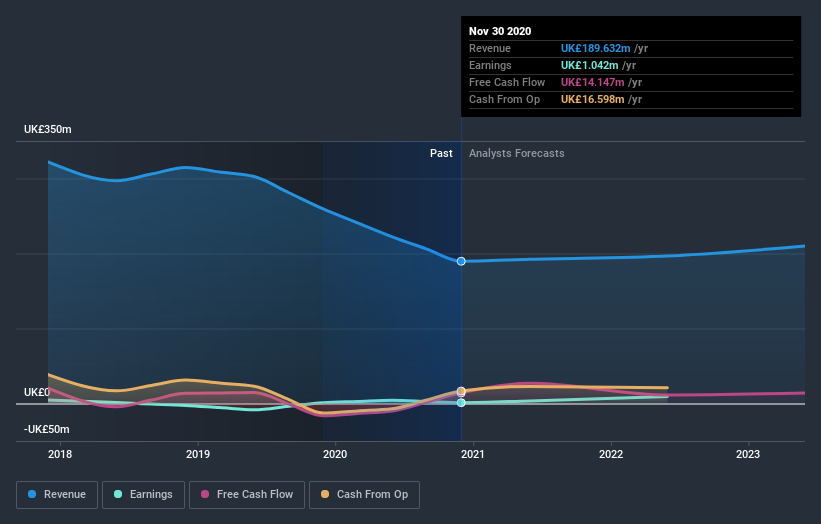The height and width of the screenshot is (524, 821).
Task: Click the Free Cash Flow value UK£14.147m
Action: point(592,82)
